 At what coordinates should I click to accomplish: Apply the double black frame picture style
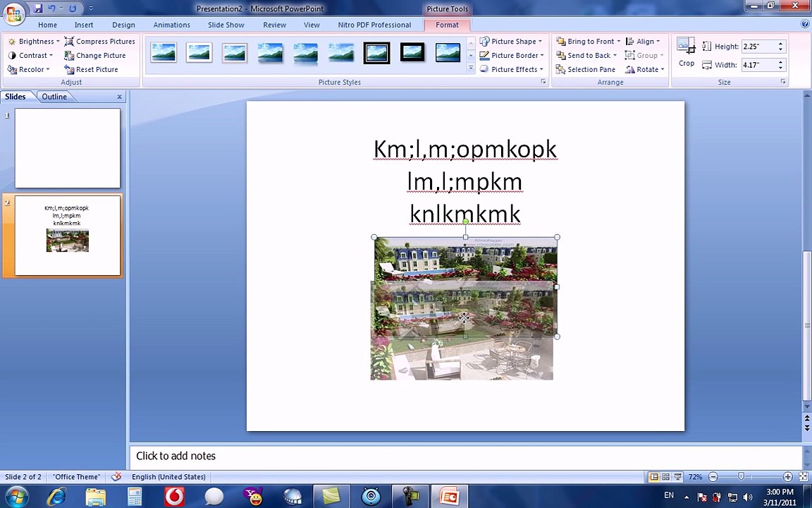point(376,53)
